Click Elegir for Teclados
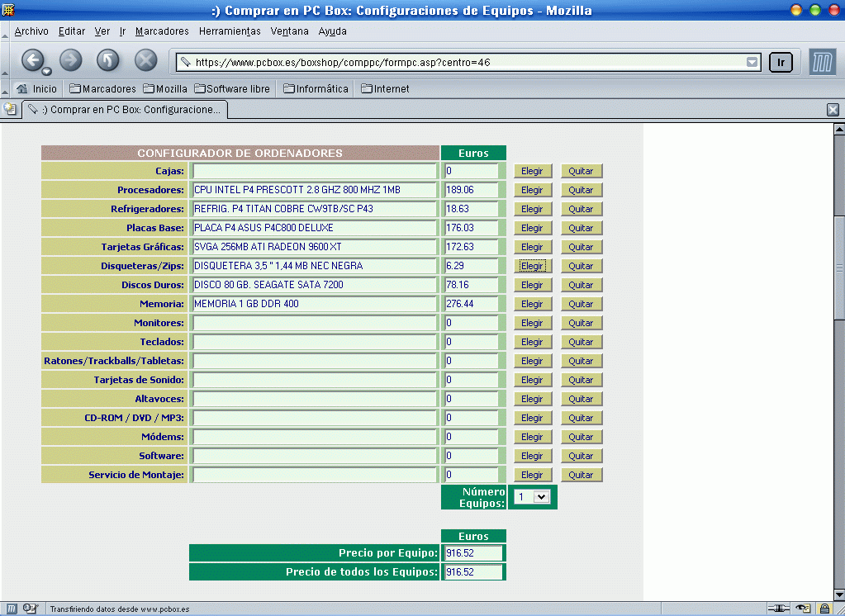The height and width of the screenshot is (616, 845). click(x=532, y=342)
